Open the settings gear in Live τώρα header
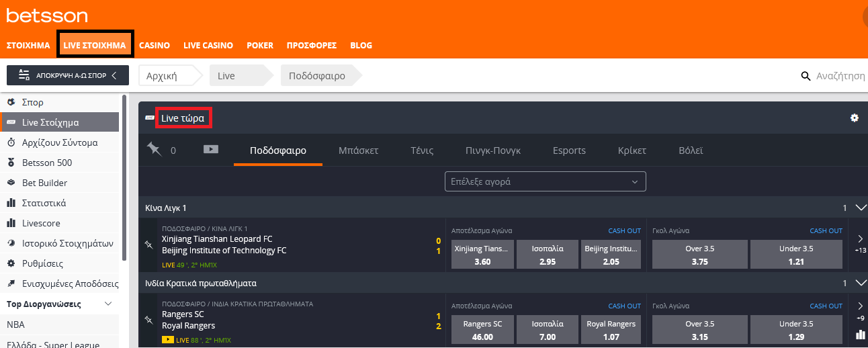The width and height of the screenshot is (868, 348). [855, 118]
